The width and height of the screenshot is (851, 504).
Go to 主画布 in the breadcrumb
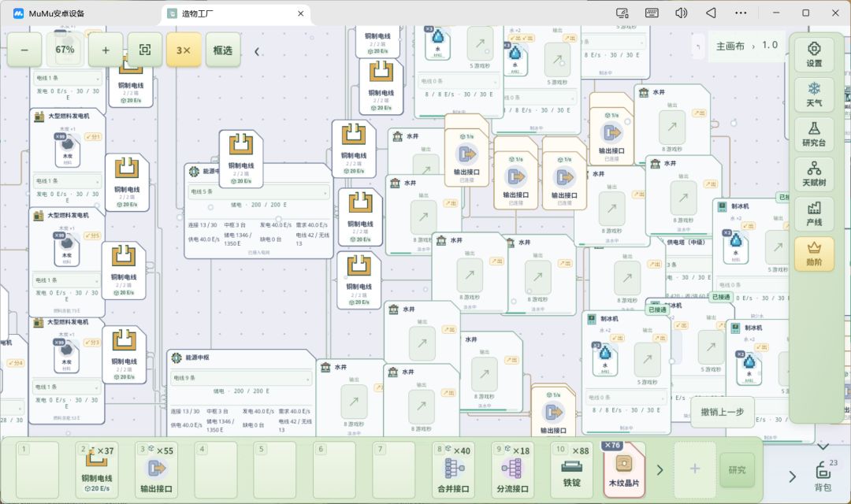click(730, 46)
